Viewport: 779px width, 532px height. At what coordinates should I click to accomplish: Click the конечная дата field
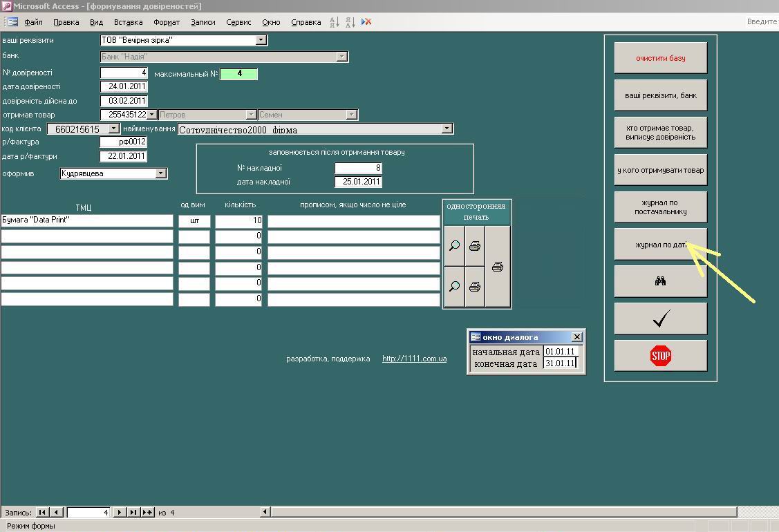pos(561,363)
